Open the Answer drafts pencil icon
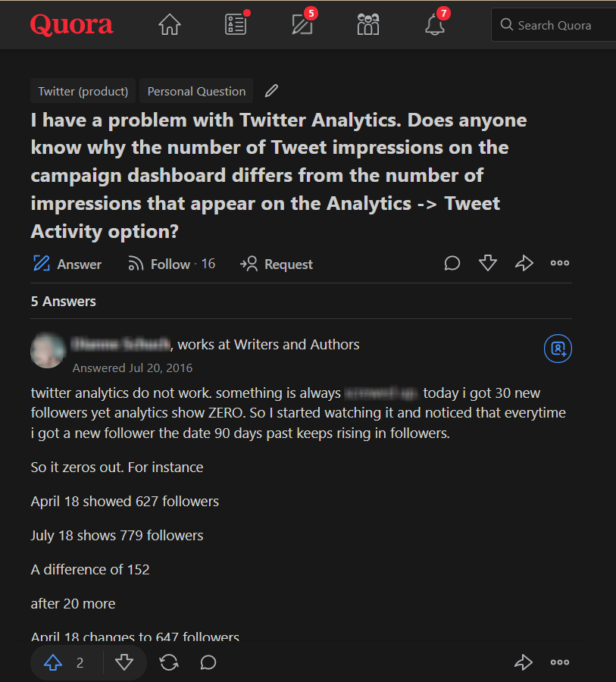The image size is (616, 682). coord(302,25)
